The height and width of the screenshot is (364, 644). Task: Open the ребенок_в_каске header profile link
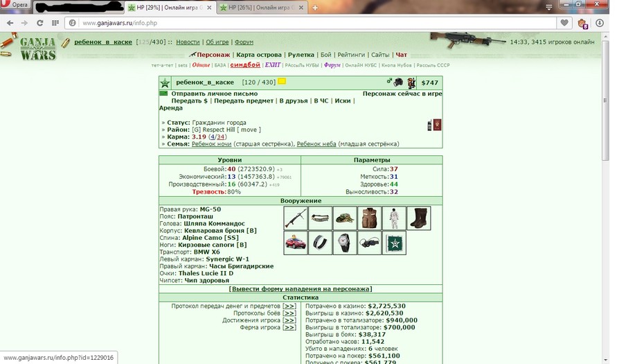coord(103,42)
